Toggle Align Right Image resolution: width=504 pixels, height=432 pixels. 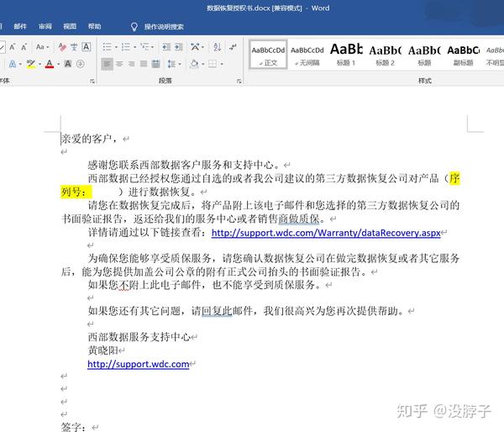click(x=132, y=64)
